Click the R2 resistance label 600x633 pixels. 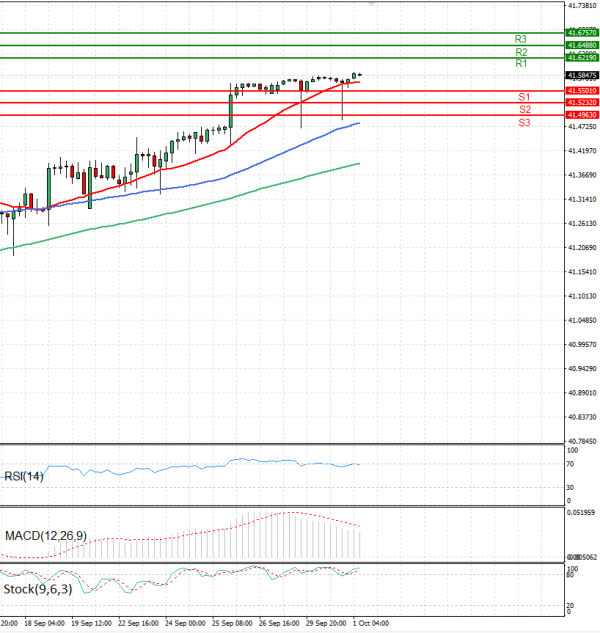pyautogui.click(x=521, y=52)
